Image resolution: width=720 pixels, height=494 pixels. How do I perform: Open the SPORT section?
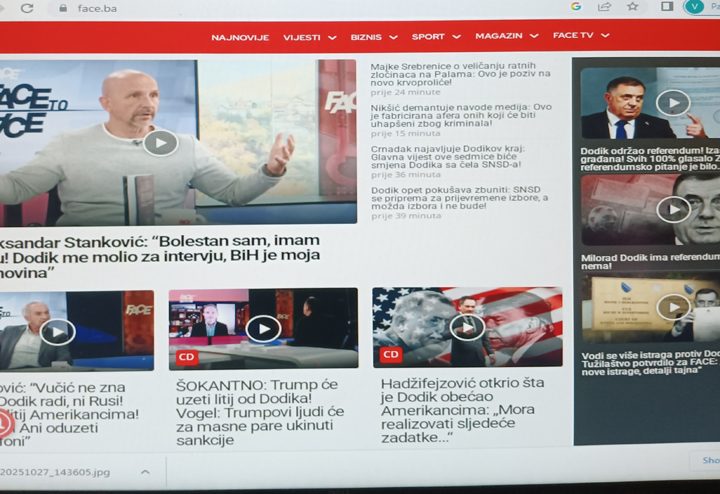point(428,37)
